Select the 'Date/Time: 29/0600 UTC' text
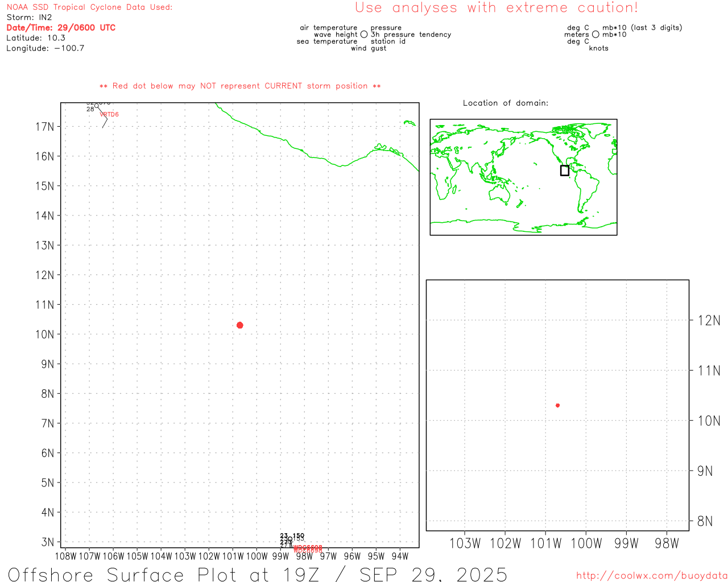The image size is (728, 582). pos(61,28)
